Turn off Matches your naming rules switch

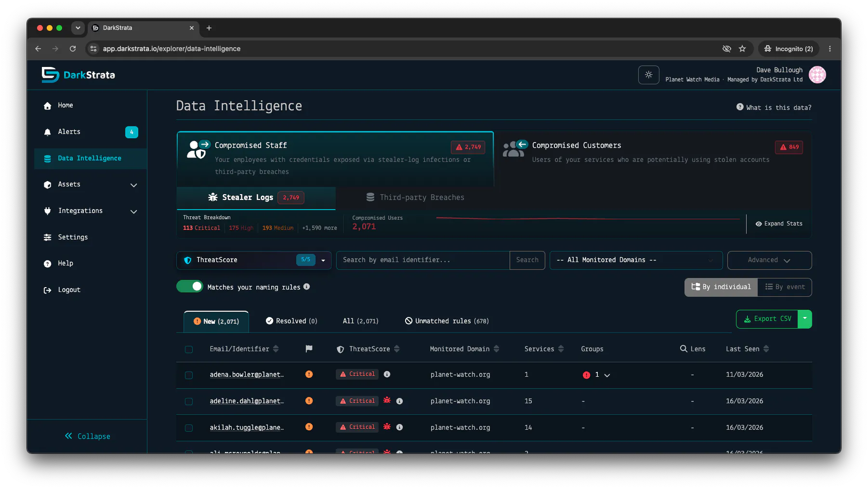pyautogui.click(x=190, y=287)
